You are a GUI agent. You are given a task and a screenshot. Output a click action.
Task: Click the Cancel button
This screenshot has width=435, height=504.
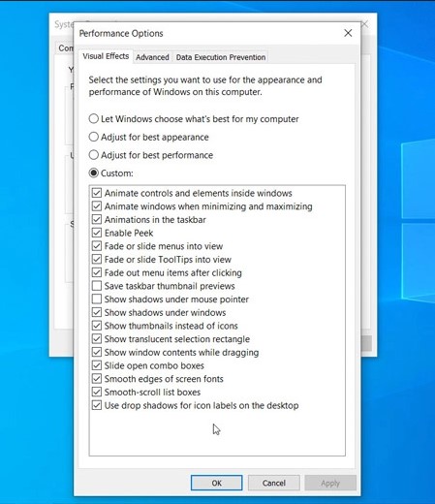click(x=274, y=483)
